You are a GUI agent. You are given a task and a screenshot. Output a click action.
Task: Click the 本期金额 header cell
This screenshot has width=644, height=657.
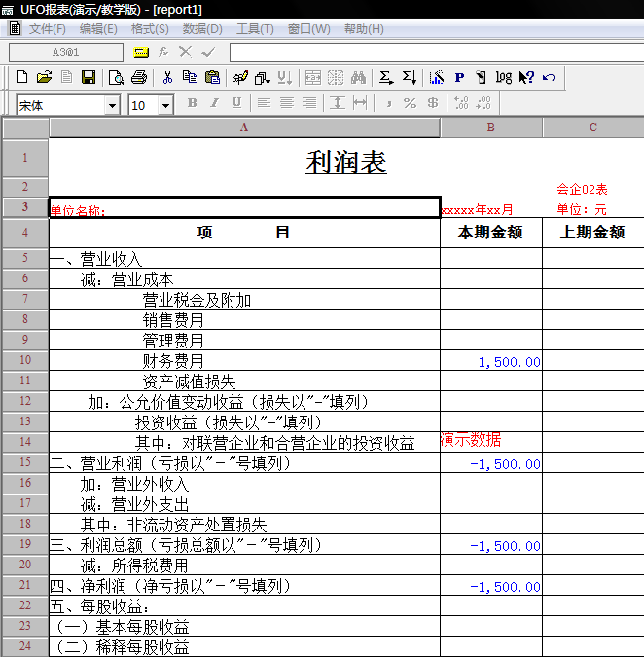pos(490,233)
